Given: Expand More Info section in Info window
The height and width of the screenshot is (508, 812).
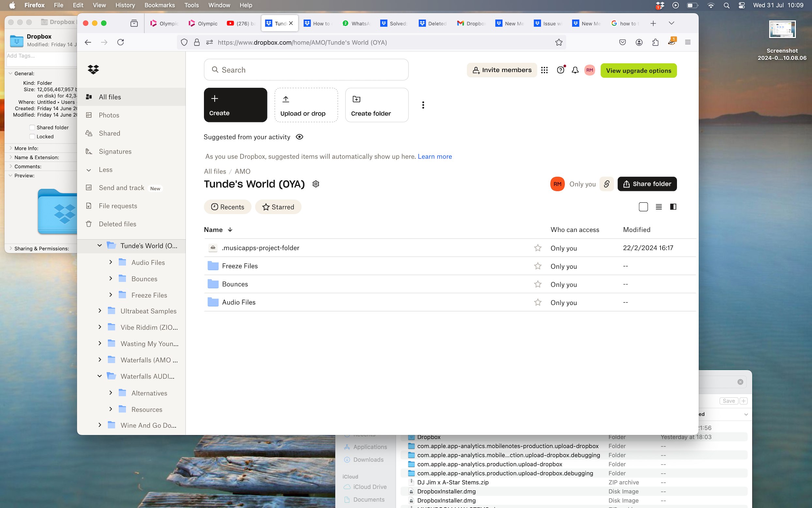Looking at the screenshot, I should (x=11, y=148).
